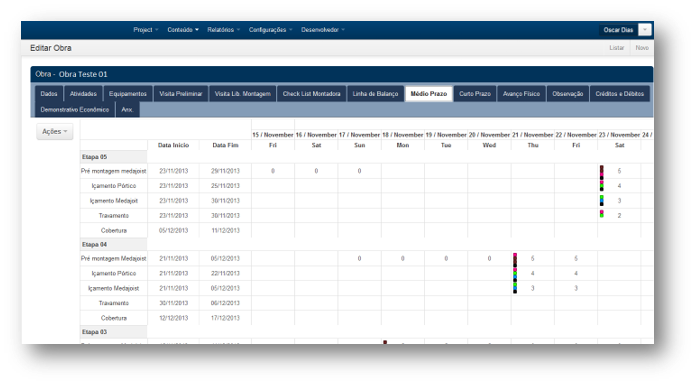Click green-blue marker in Etapa 05 Içamento Medajoit row

[601, 201]
